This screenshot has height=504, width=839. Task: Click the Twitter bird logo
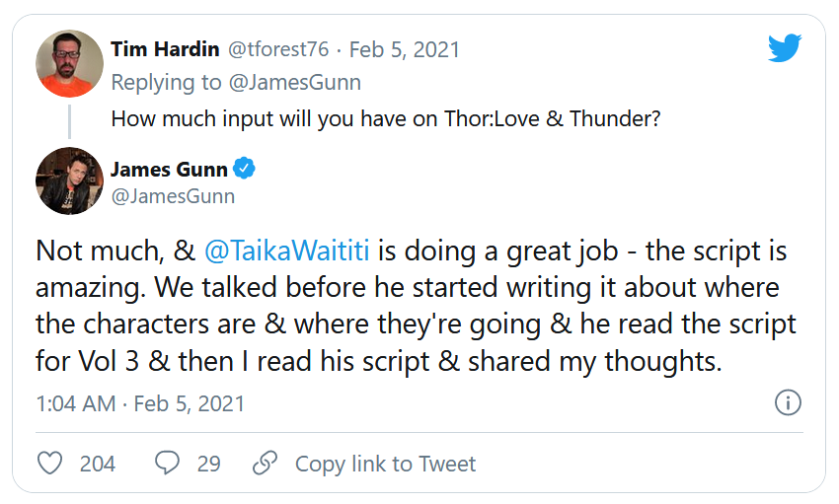pos(785,48)
